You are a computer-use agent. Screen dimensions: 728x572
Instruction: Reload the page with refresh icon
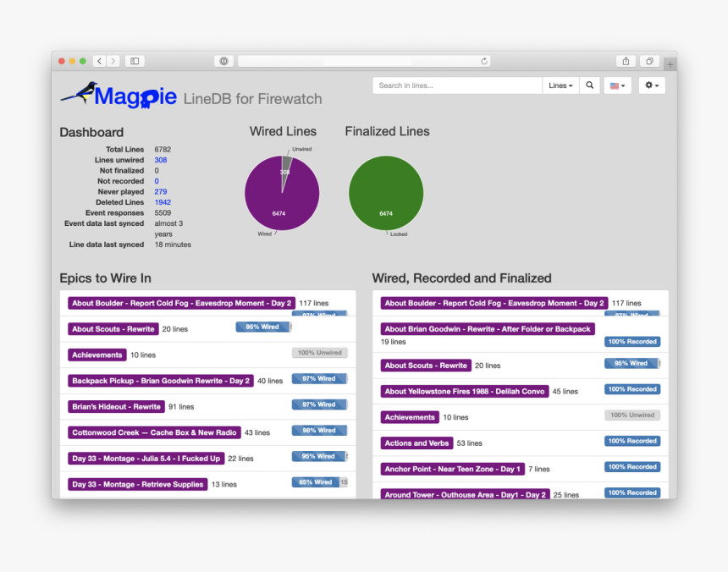coord(484,61)
